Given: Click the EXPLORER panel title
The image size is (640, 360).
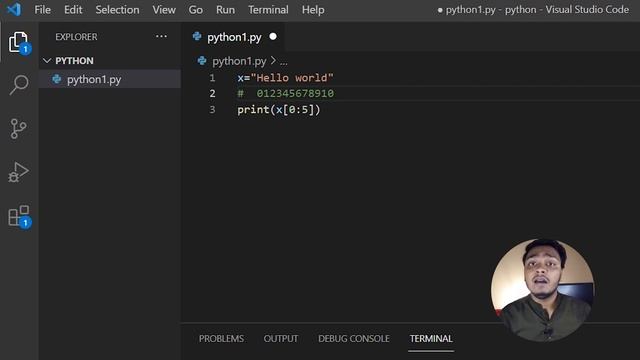Looking at the screenshot, I should click(x=76, y=37).
